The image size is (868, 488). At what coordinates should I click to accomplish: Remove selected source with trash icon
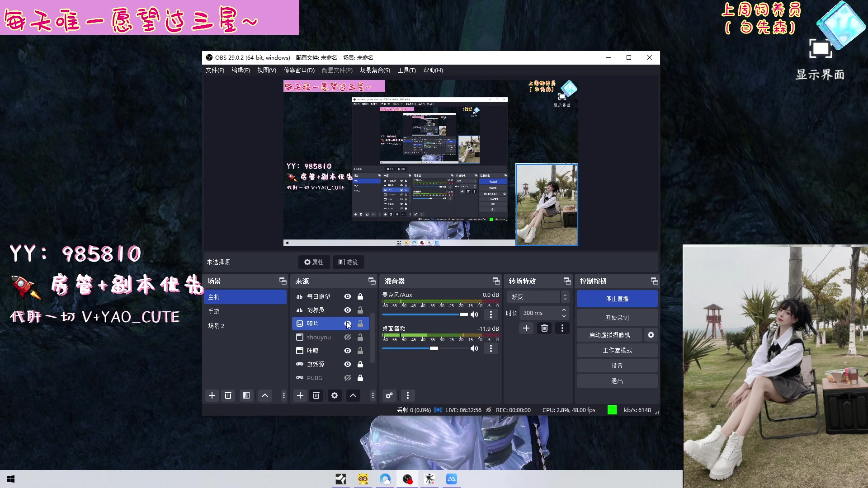click(316, 395)
